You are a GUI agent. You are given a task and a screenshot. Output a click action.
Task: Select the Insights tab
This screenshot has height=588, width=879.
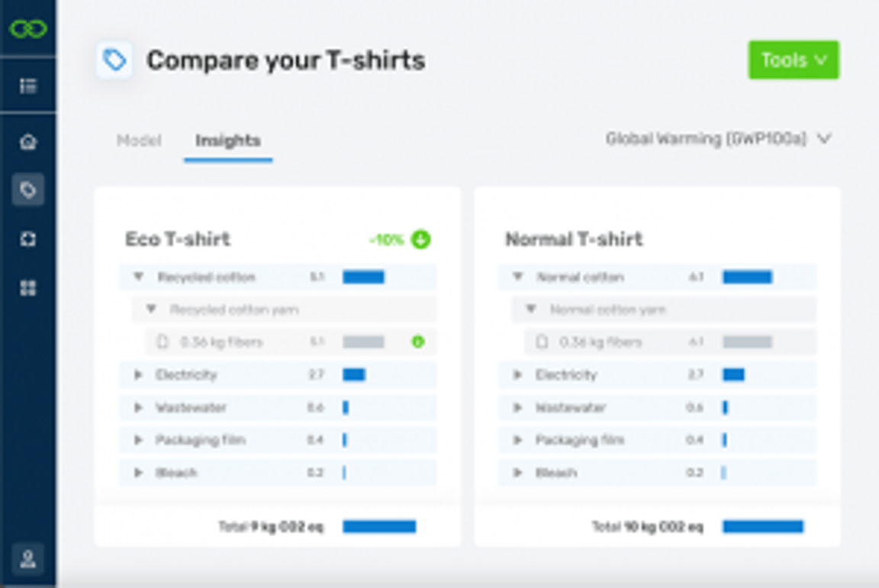pos(227,140)
